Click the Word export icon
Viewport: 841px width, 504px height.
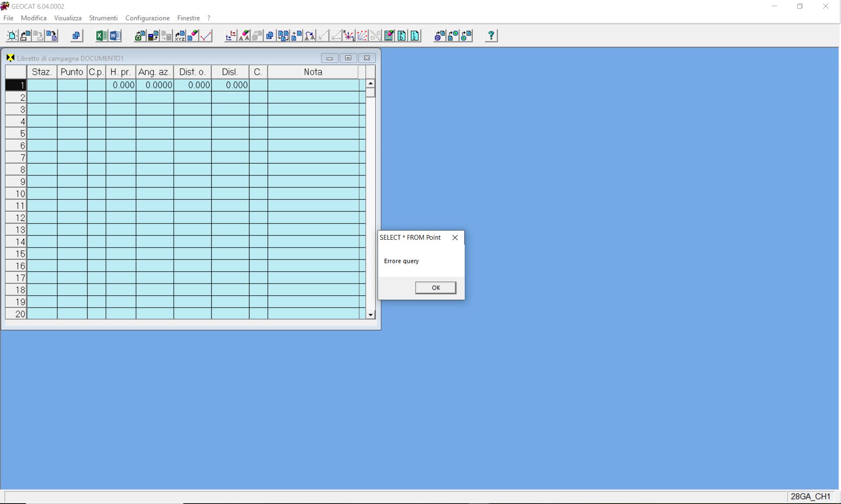click(x=115, y=36)
